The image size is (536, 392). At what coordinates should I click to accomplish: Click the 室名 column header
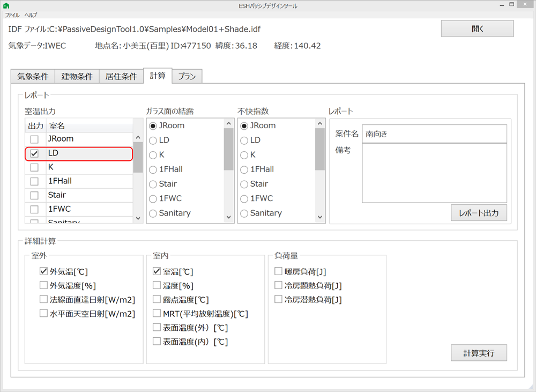pyautogui.click(x=90, y=125)
